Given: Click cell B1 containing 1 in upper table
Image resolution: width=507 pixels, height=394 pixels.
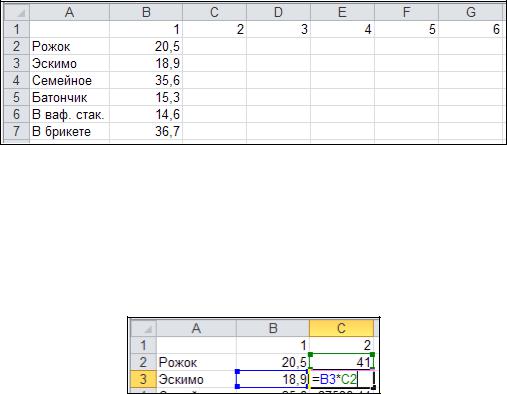Looking at the screenshot, I should [x=146, y=29].
